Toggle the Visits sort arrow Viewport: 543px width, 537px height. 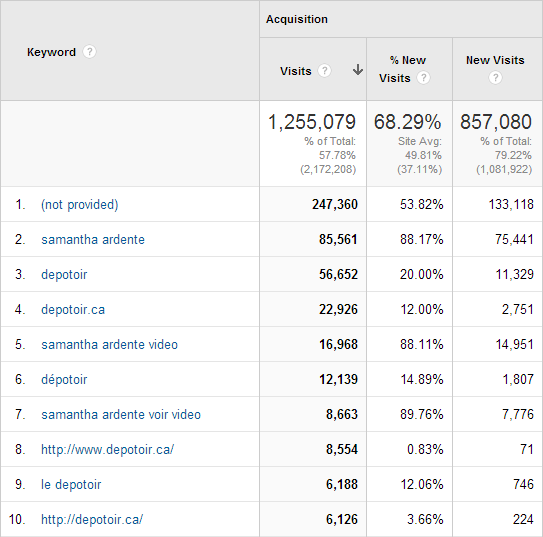[358, 70]
